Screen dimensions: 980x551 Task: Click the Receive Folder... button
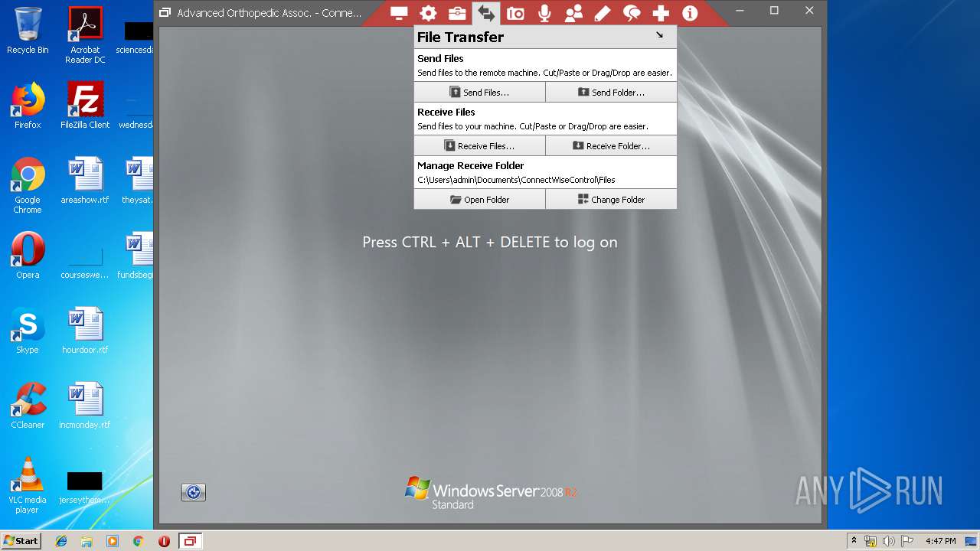[x=611, y=145]
